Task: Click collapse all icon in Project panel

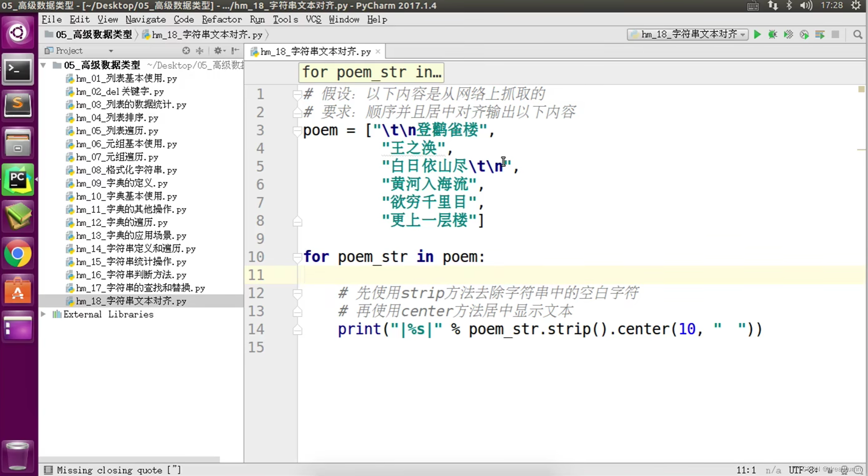Action: tap(200, 51)
